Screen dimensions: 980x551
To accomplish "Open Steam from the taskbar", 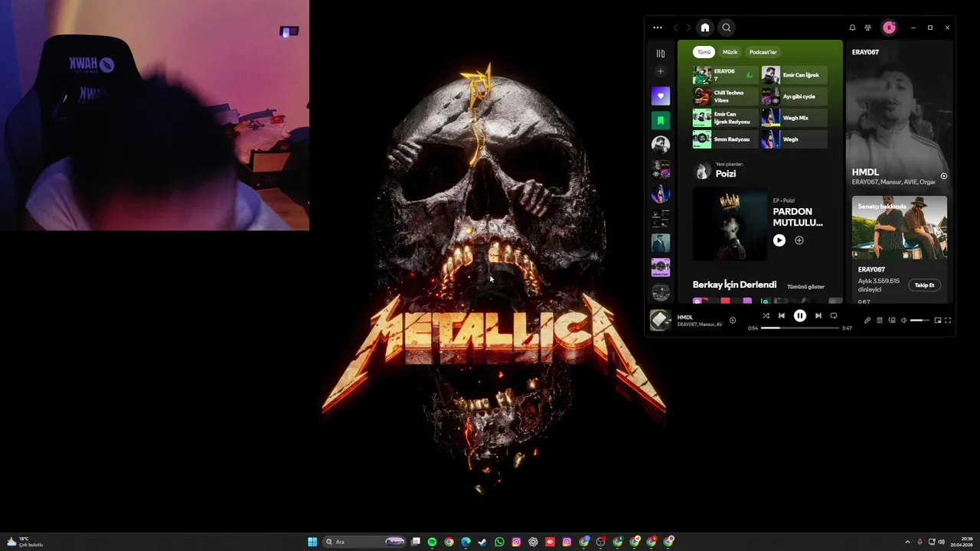I will (482, 542).
